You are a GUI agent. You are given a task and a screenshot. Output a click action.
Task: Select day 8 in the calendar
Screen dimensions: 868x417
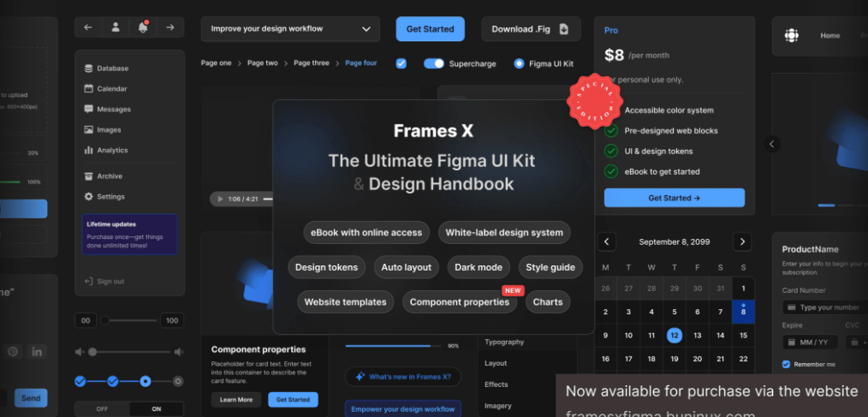tap(743, 312)
